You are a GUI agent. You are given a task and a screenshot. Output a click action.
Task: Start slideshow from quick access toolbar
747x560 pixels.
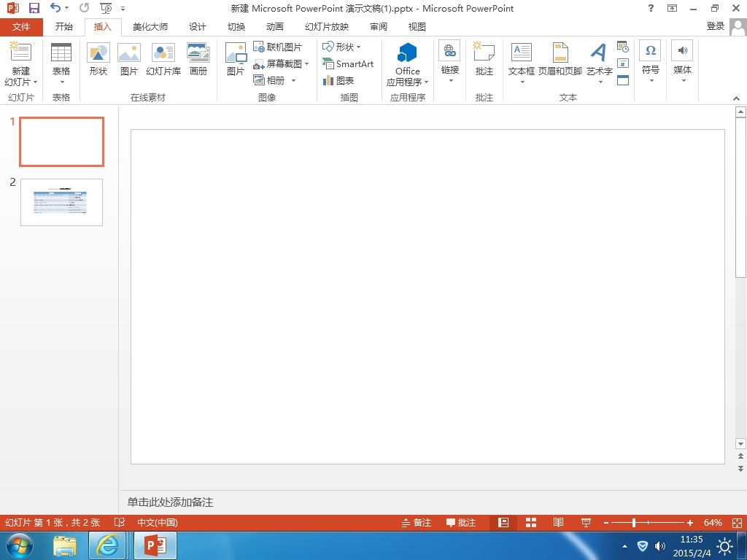coord(106,8)
